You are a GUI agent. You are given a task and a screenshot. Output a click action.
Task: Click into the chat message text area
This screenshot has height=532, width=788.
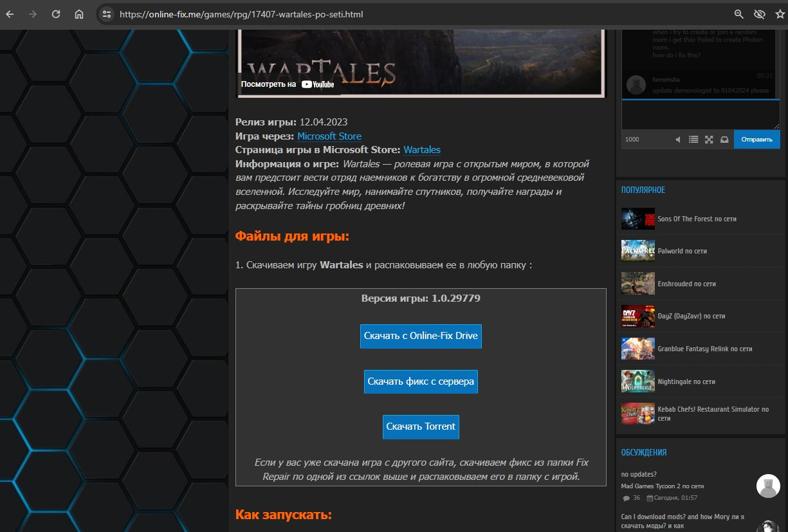(700, 115)
